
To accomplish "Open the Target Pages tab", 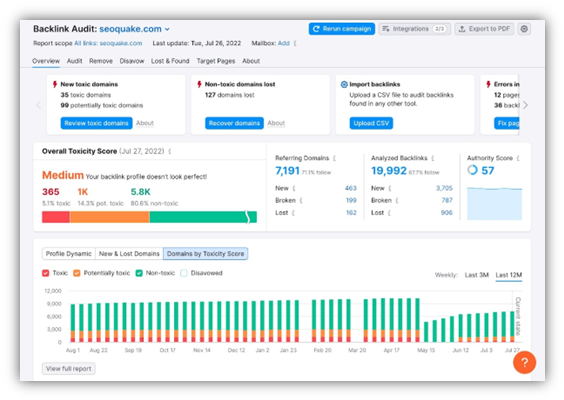I will [216, 61].
